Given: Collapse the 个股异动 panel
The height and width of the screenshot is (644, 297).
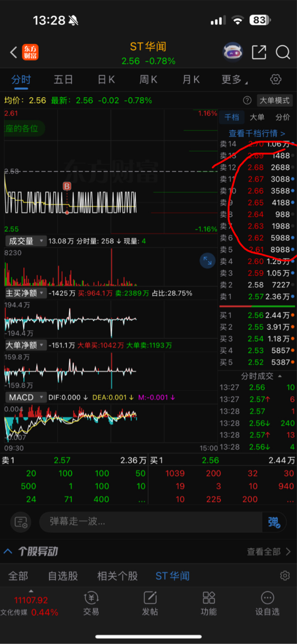Looking at the screenshot, I should tap(8, 551).
